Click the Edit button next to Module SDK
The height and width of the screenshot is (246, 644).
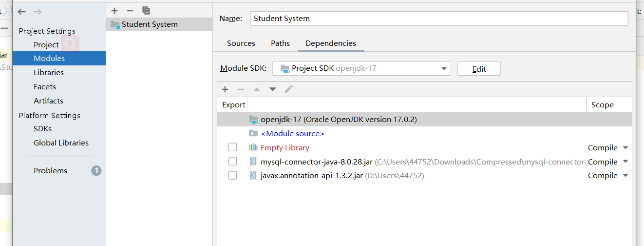coord(479,69)
